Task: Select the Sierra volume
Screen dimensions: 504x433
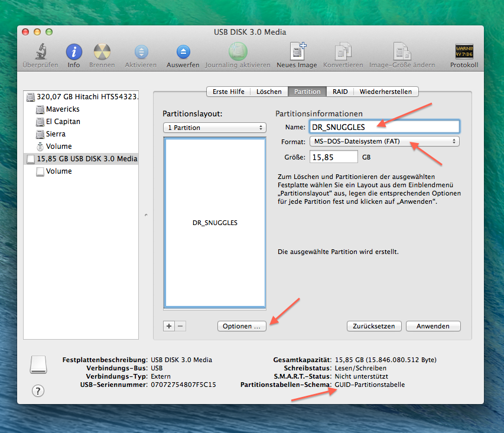Action: [82, 134]
